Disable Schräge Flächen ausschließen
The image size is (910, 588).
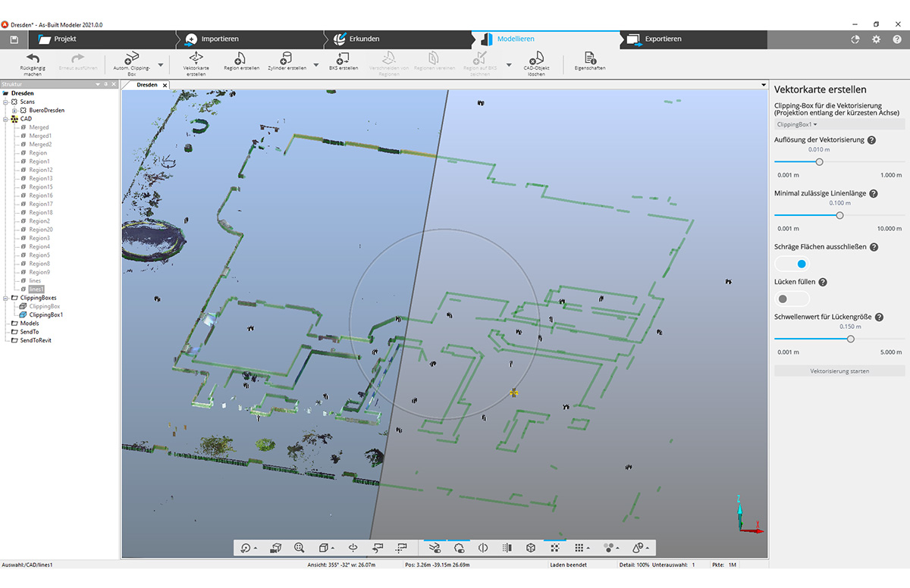(791, 263)
